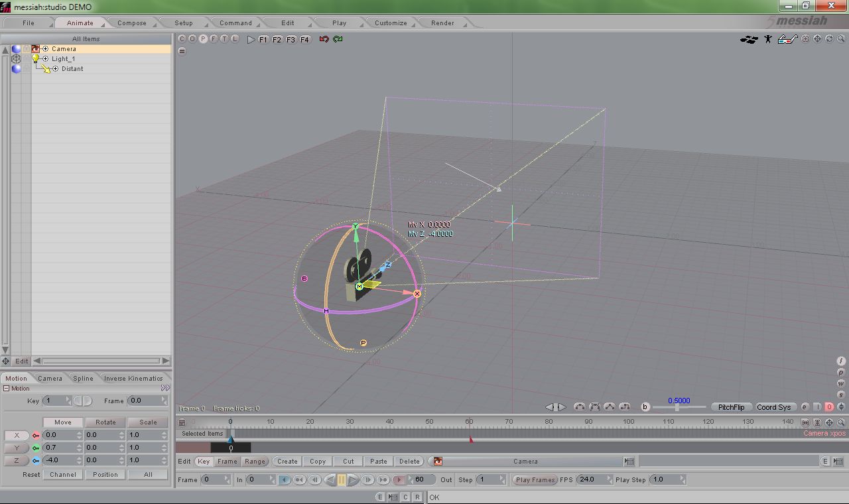This screenshot has width=849, height=504.
Task: Click the Step value stepper arrow
Action: coord(501,479)
